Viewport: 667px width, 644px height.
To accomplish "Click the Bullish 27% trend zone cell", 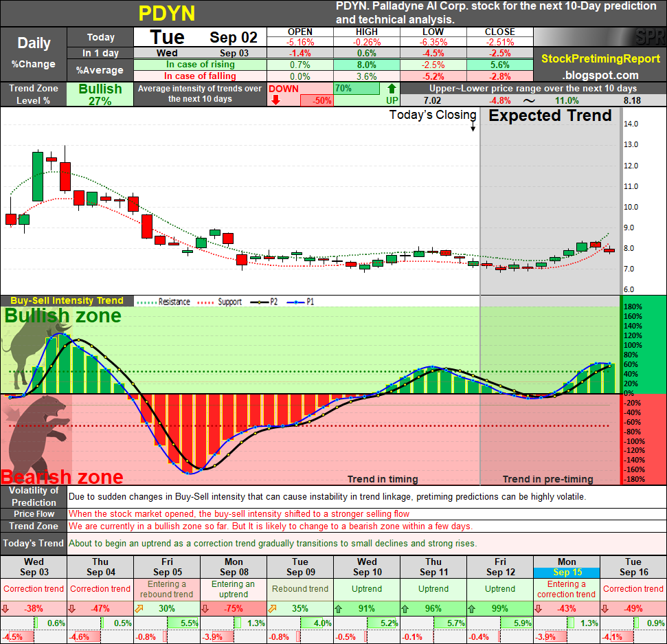I will tap(100, 94).
